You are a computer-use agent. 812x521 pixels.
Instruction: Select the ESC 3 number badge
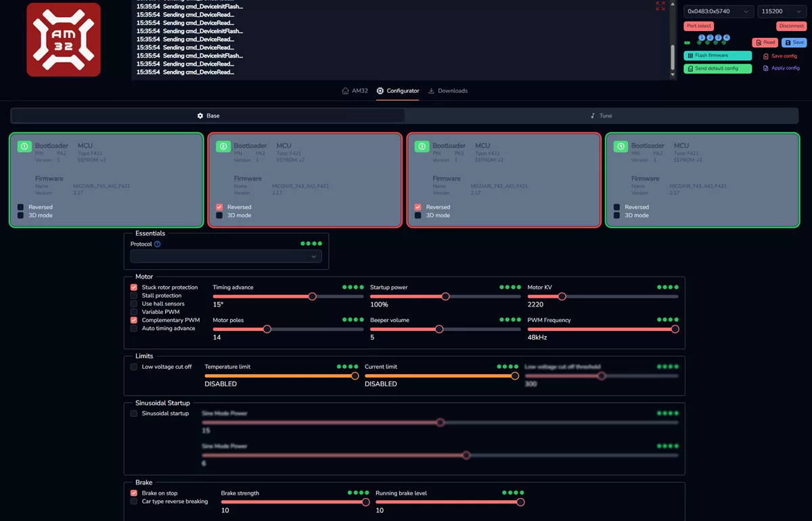pos(422,146)
